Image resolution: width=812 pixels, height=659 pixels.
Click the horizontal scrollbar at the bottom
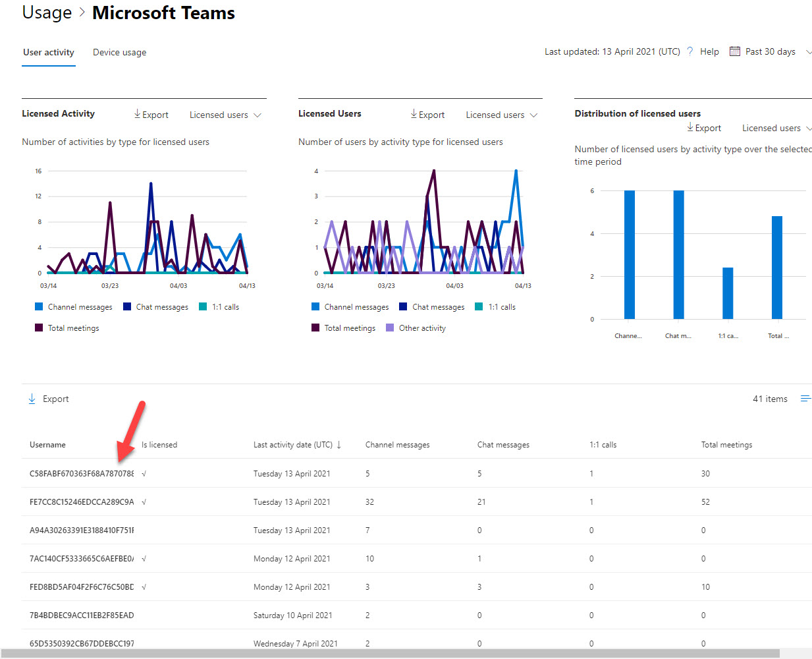pyautogui.click(x=390, y=654)
